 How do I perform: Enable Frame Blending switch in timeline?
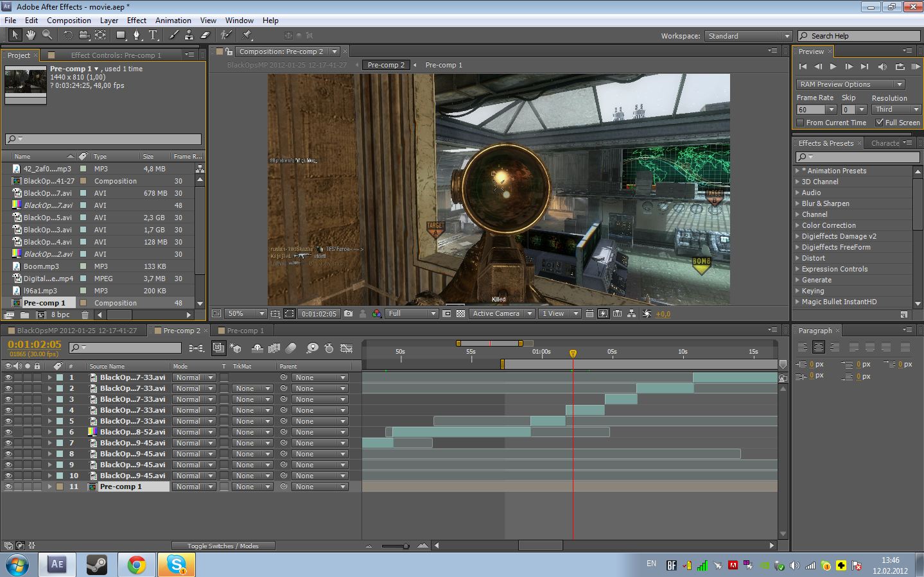click(x=274, y=348)
